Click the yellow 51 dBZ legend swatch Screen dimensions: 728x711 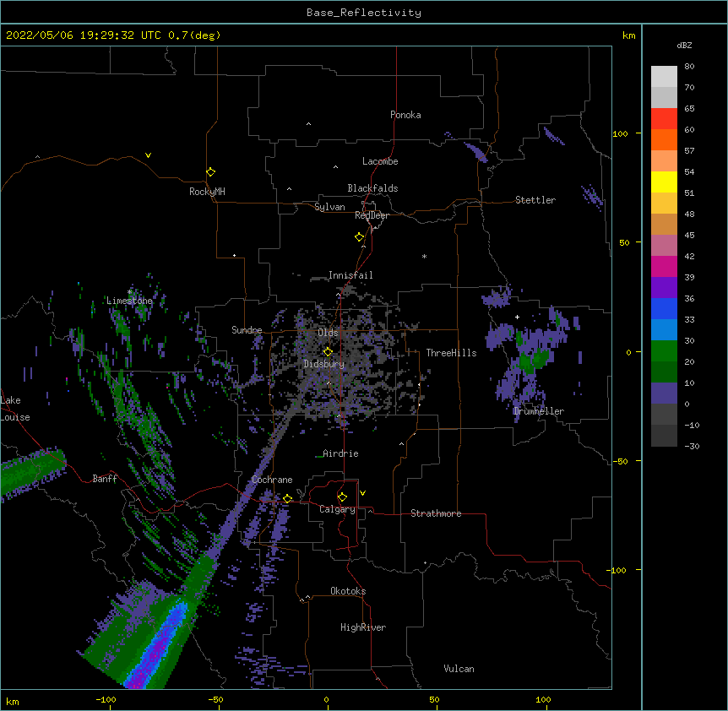[664, 182]
